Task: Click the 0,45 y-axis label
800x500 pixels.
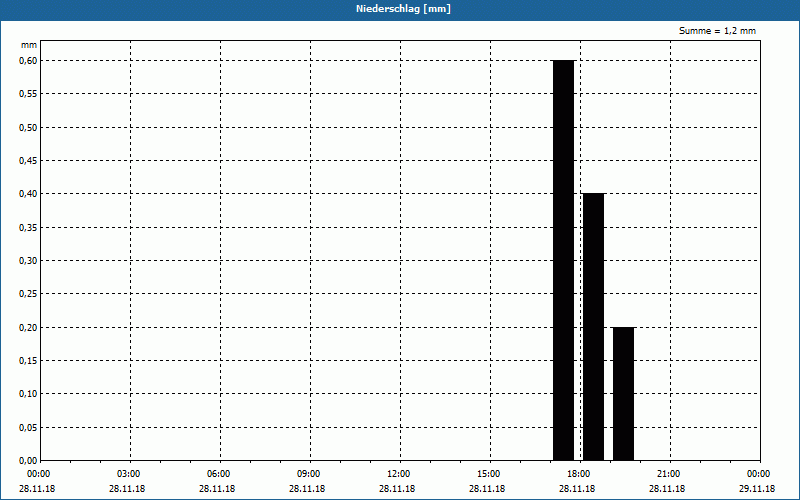Action: tap(28, 161)
